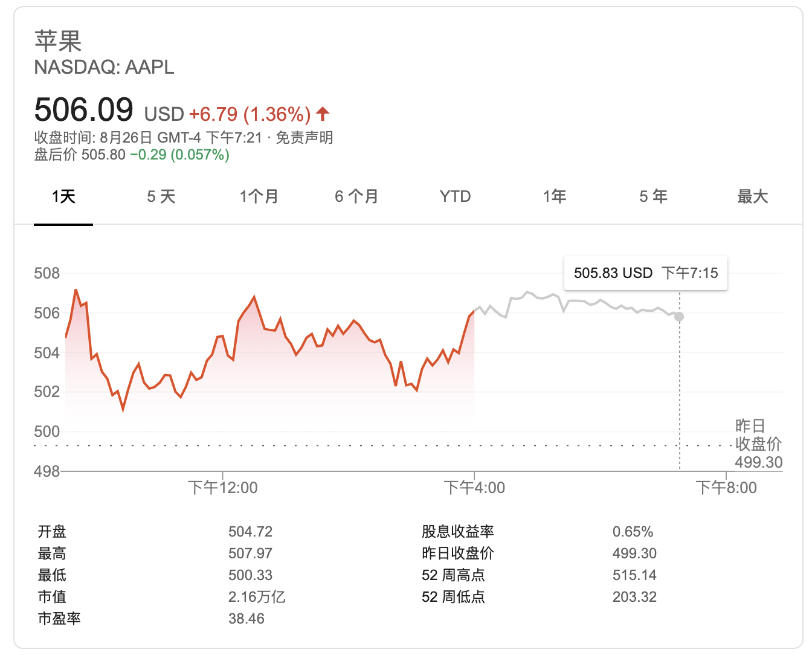This screenshot has width=812, height=655.
Task: Click the 市值 2.16万亿 value
Action: click(257, 597)
